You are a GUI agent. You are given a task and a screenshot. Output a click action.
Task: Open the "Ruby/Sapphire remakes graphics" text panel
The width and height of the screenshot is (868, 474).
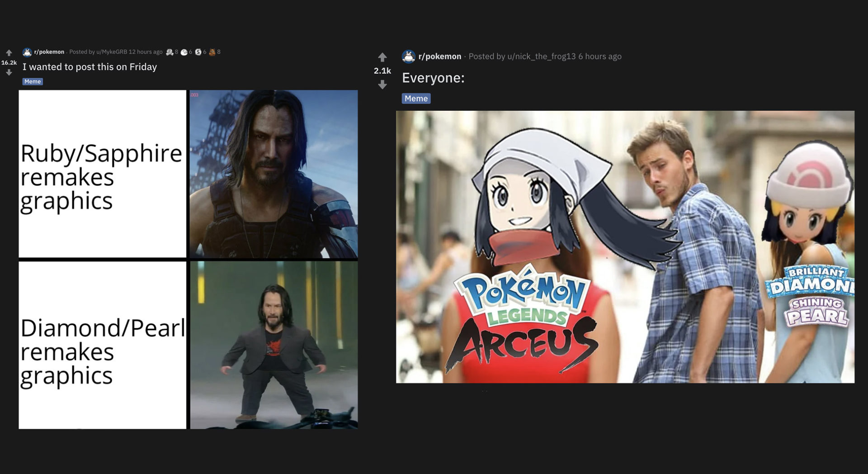[x=103, y=174]
